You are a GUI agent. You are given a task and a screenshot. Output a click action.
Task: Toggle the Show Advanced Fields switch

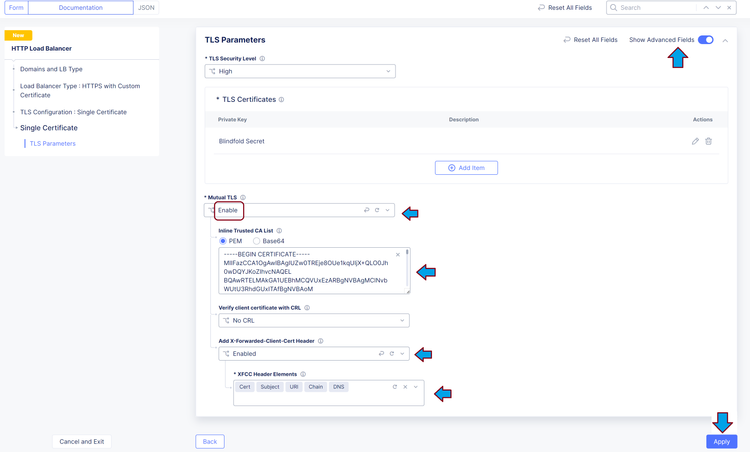pos(706,40)
